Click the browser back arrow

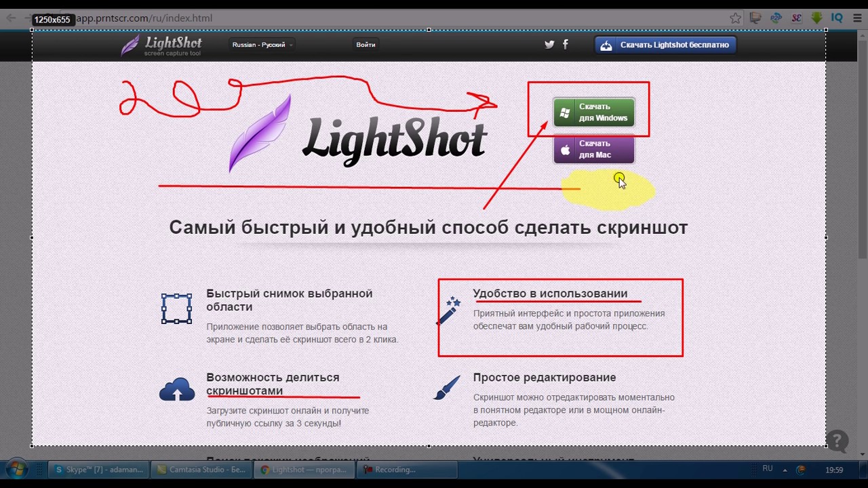pyautogui.click(x=11, y=18)
